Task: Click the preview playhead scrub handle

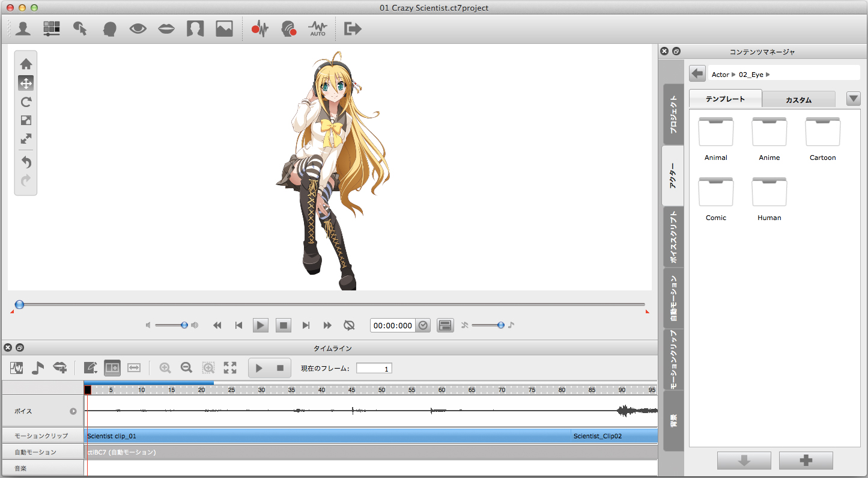Action: click(19, 305)
